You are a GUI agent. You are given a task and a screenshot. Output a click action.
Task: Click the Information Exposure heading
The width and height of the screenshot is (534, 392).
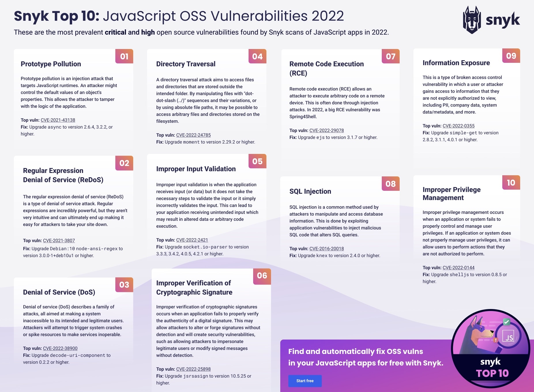tap(456, 63)
